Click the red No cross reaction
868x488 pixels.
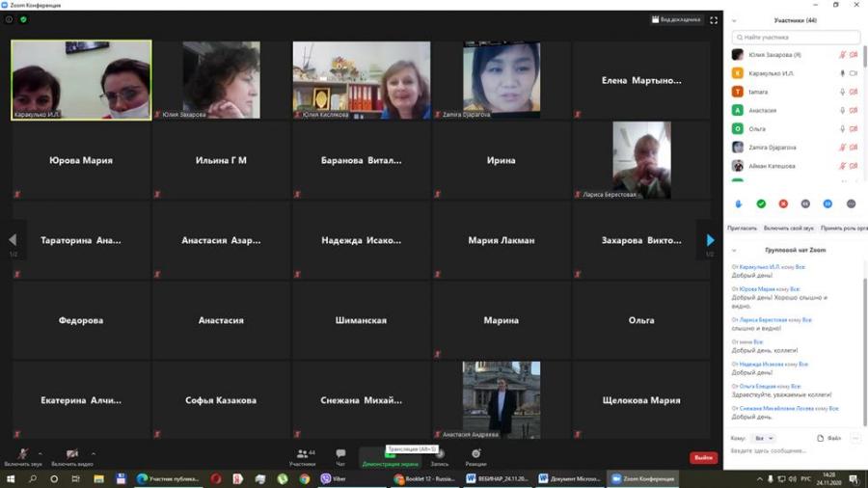[x=783, y=203]
